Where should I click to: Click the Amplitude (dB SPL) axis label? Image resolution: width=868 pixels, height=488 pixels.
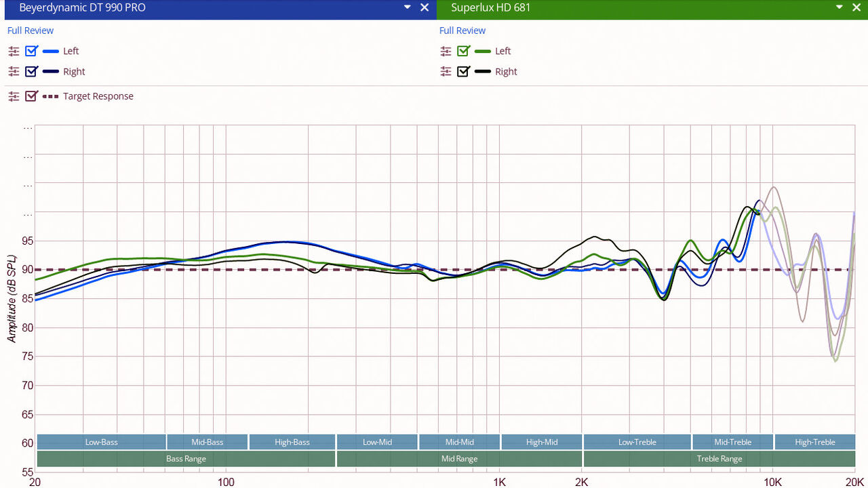[12, 300]
